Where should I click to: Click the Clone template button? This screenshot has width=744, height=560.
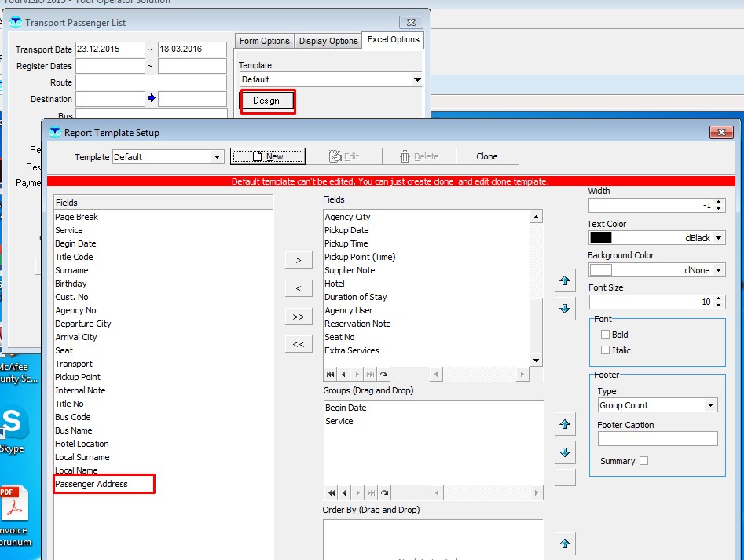pos(486,156)
